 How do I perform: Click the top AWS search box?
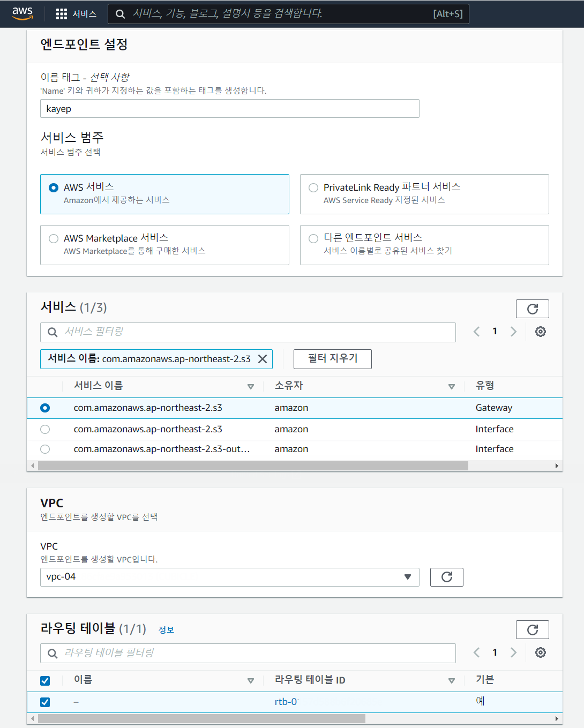click(288, 14)
